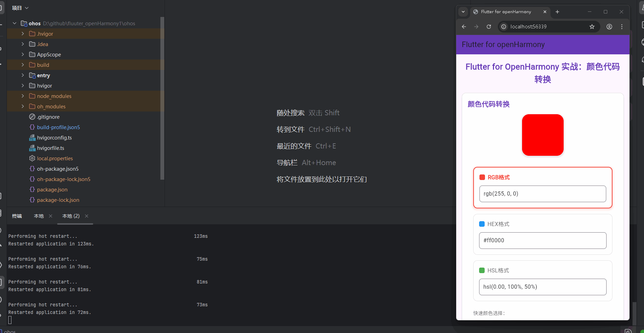This screenshot has height=333, width=644.
Task: Close the 本地 (2) terminal tab
Action: pyautogui.click(x=87, y=216)
